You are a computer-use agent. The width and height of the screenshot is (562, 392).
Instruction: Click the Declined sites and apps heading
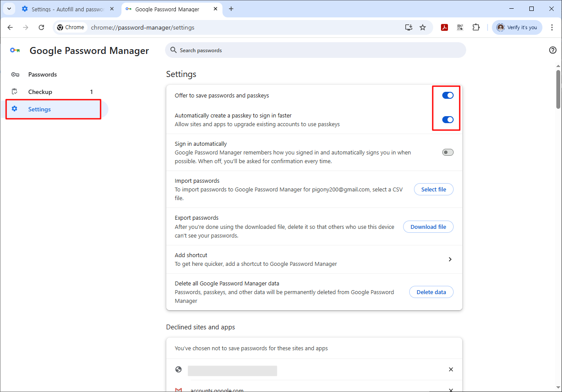tap(200, 327)
